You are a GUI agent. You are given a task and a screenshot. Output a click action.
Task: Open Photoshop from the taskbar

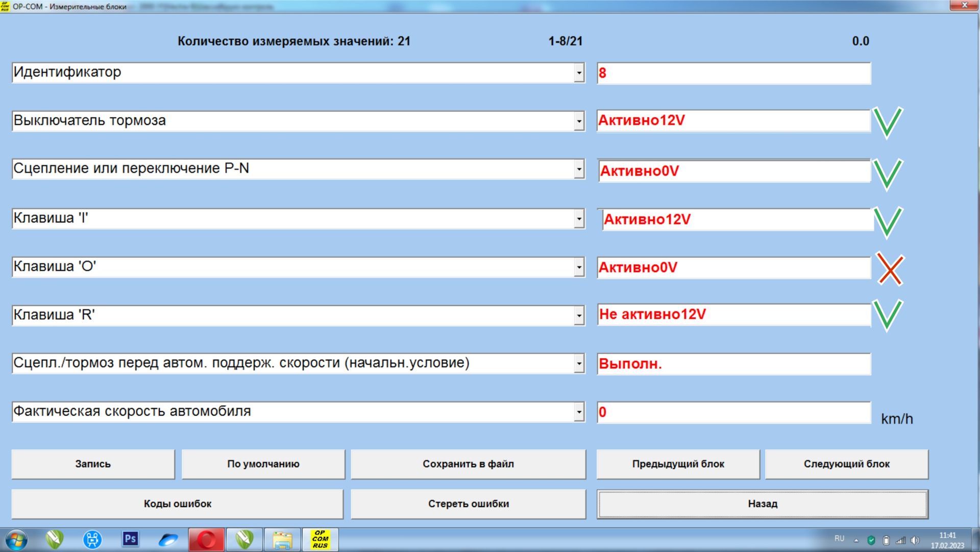[130, 539]
